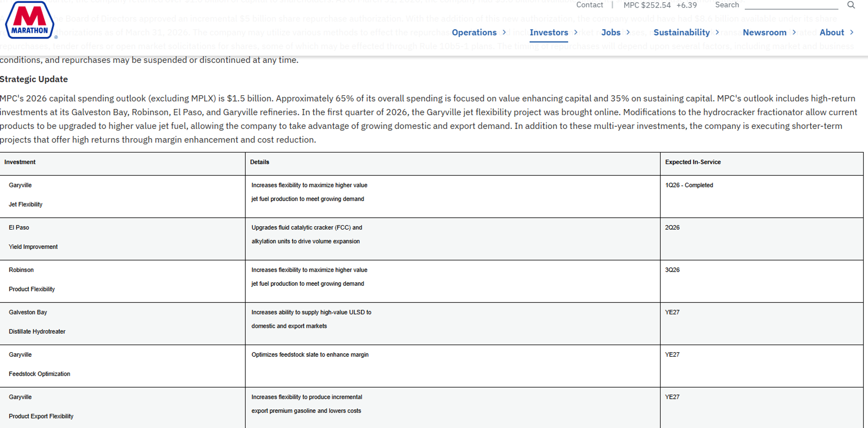Select the Distillate Hydrotreater cell text
The width and height of the screenshot is (868, 428).
coord(37,332)
